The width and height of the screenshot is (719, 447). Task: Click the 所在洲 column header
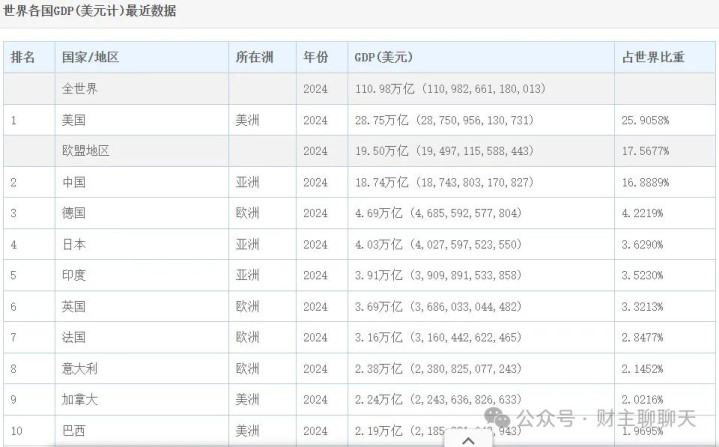254,57
